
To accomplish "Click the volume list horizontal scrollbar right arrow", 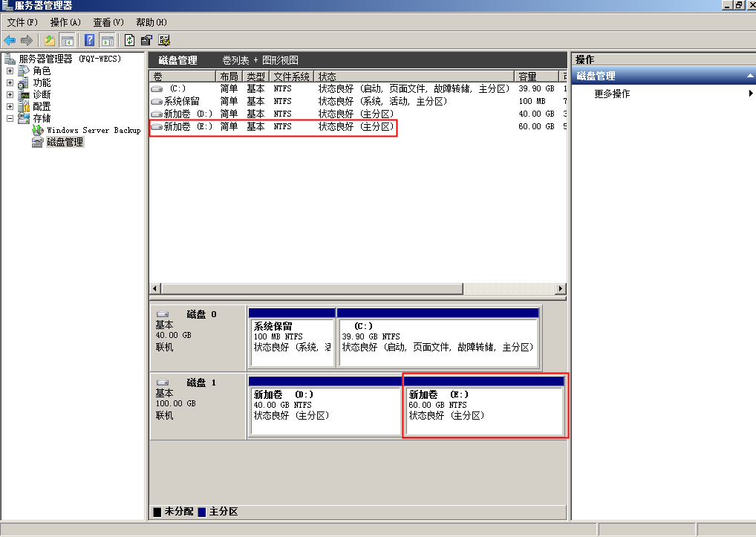I will pyautogui.click(x=560, y=288).
